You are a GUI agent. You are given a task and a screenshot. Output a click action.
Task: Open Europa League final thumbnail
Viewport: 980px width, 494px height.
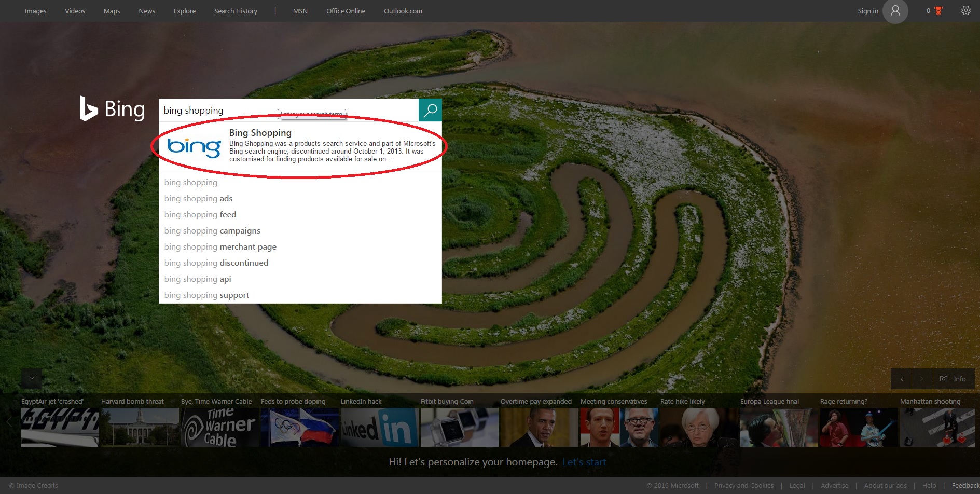coord(779,427)
